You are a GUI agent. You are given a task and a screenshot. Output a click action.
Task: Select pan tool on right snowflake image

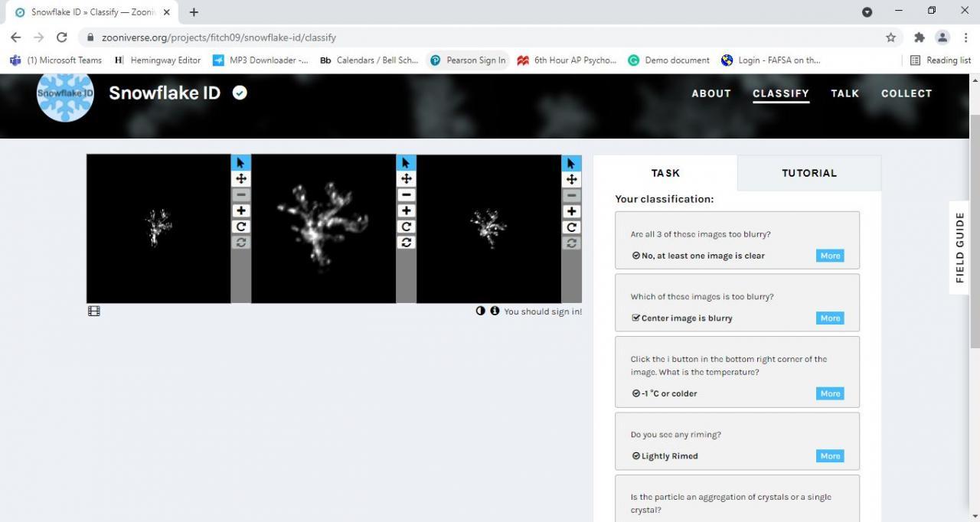(x=571, y=179)
